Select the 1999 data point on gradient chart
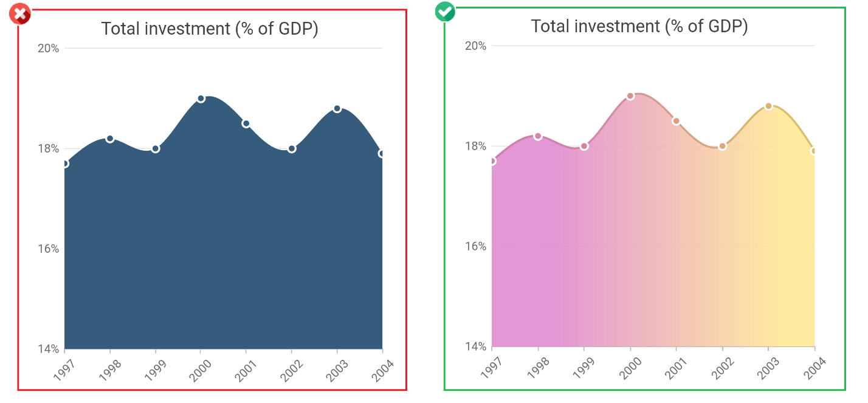868x403 pixels. point(584,146)
